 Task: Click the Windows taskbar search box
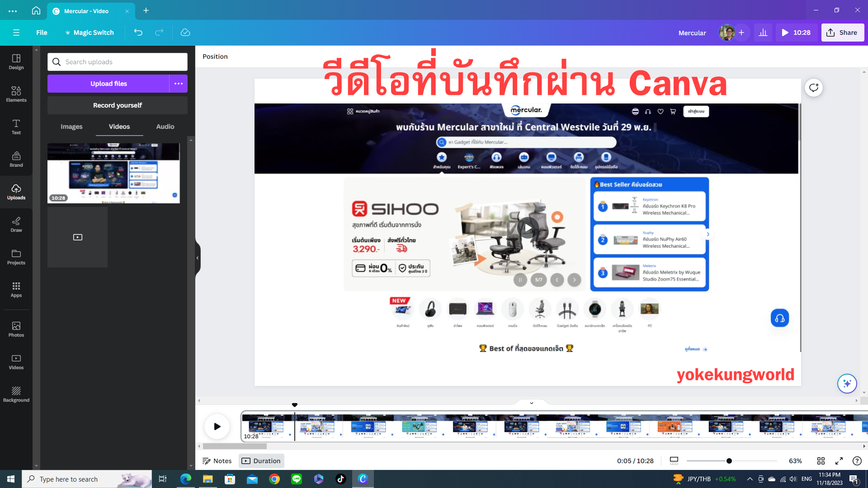click(87, 479)
